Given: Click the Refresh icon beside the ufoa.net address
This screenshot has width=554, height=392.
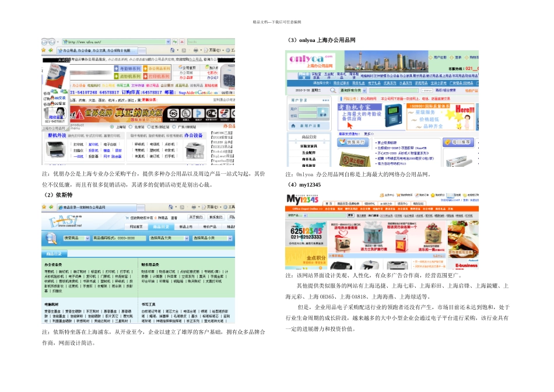Looking at the screenshot, I should tap(175, 42).
